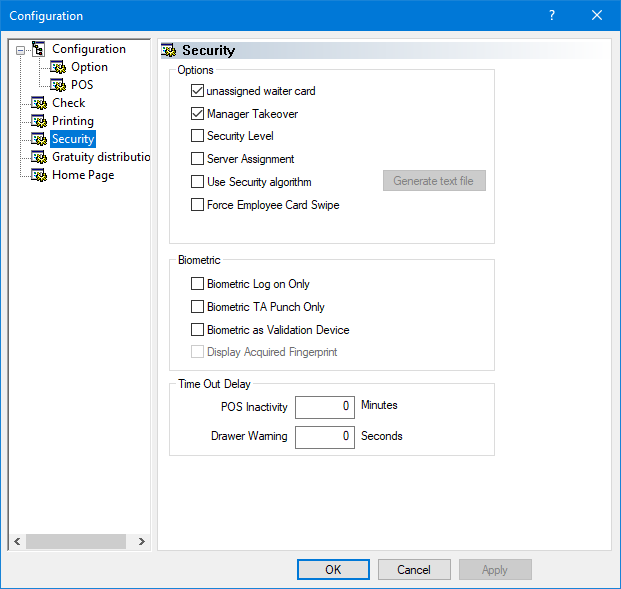Click the Security header icon
This screenshot has width=621, height=589.
click(169, 50)
